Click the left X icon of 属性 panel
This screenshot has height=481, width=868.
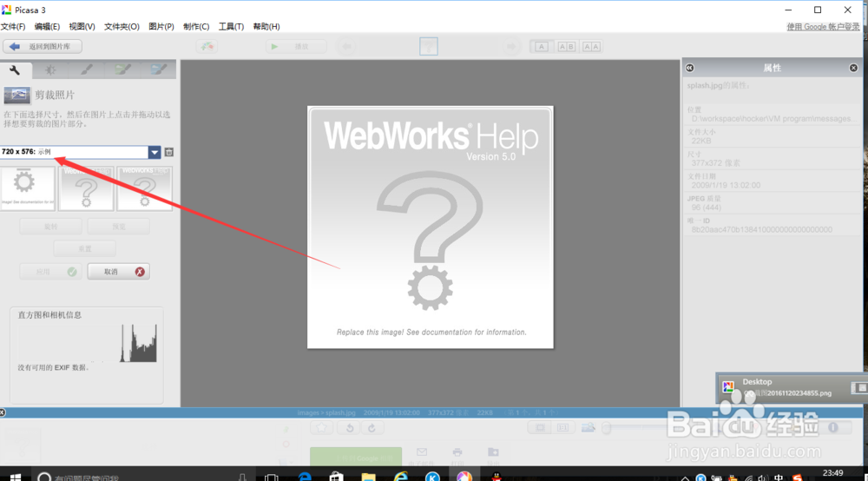690,68
